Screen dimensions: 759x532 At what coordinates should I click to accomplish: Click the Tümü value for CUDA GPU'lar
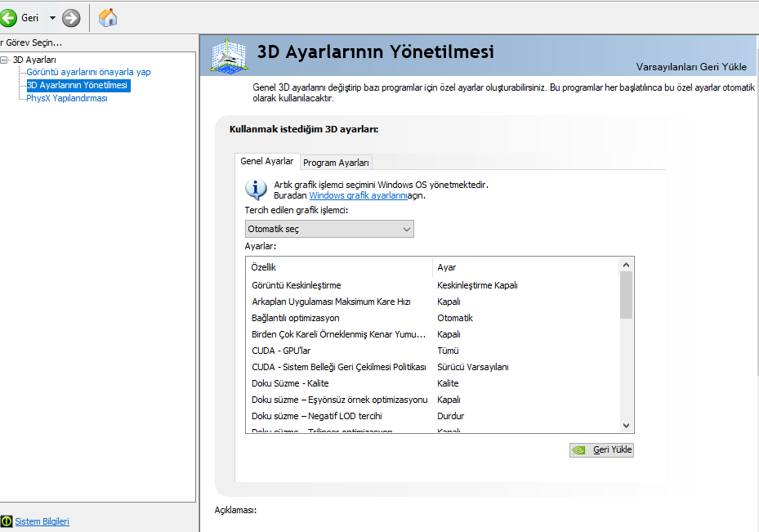pyautogui.click(x=448, y=351)
